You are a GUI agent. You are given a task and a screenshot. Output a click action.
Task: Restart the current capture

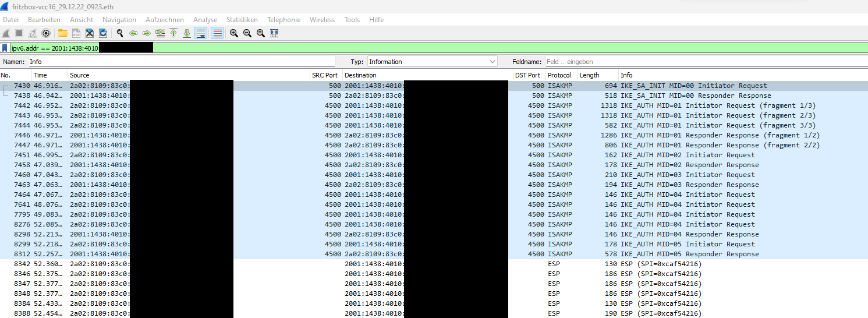33,33
